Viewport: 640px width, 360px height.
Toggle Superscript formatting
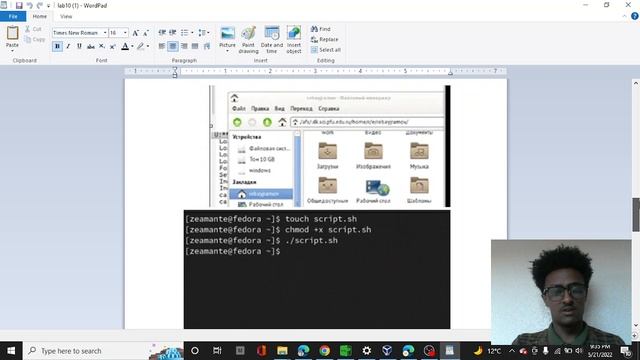tap(113, 47)
